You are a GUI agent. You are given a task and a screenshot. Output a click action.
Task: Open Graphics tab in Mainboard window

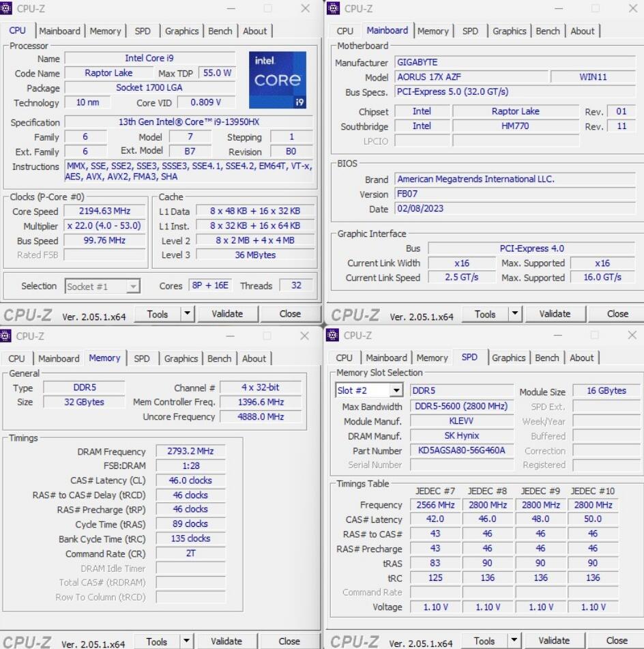coord(510,31)
